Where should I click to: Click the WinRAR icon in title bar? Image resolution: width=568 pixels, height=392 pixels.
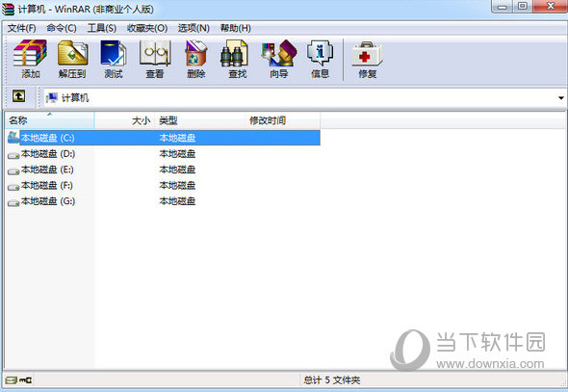tap(8, 9)
